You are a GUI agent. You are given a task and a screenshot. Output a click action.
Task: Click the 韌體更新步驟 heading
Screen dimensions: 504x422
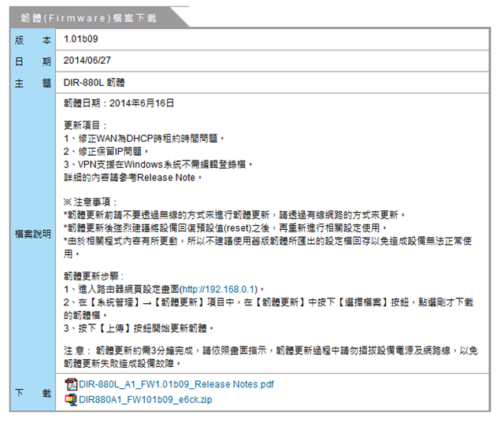(x=94, y=276)
